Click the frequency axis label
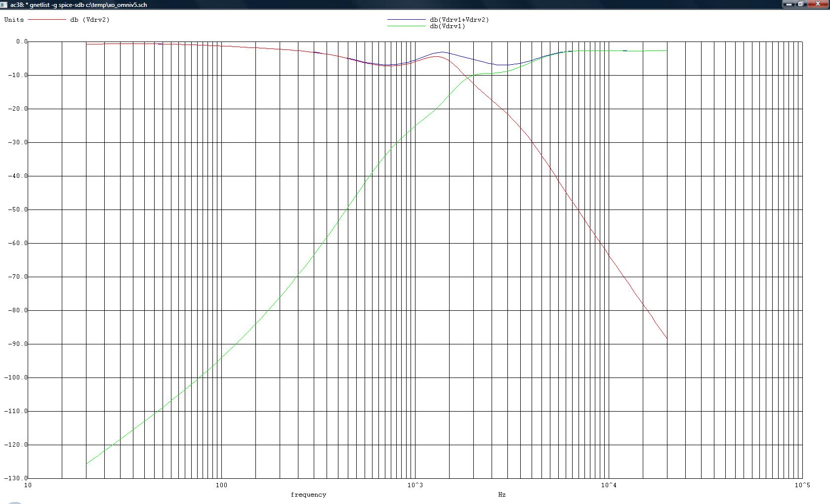Viewport: 830px width, 504px height. click(308, 495)
